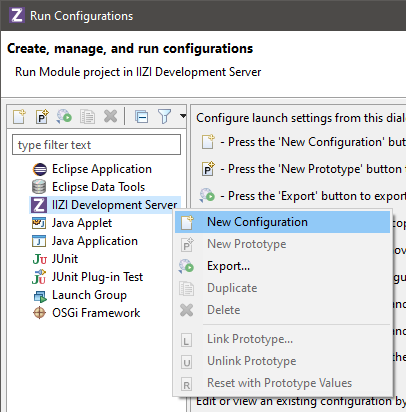Click the Link Prototype L icon
Screen dimensions: 406x412
pos(186,340)
